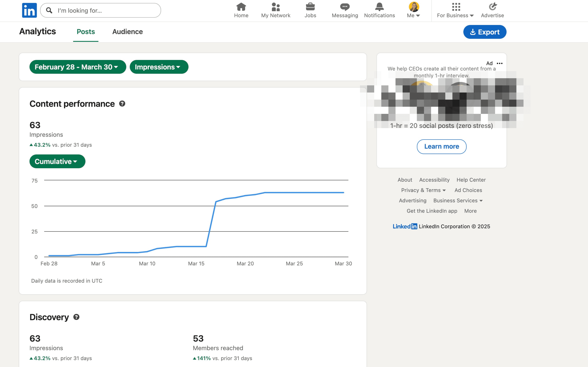The image size is (588, 367).
Task: Open the ad options three-dot menu
Action: [x=500, y=63]
